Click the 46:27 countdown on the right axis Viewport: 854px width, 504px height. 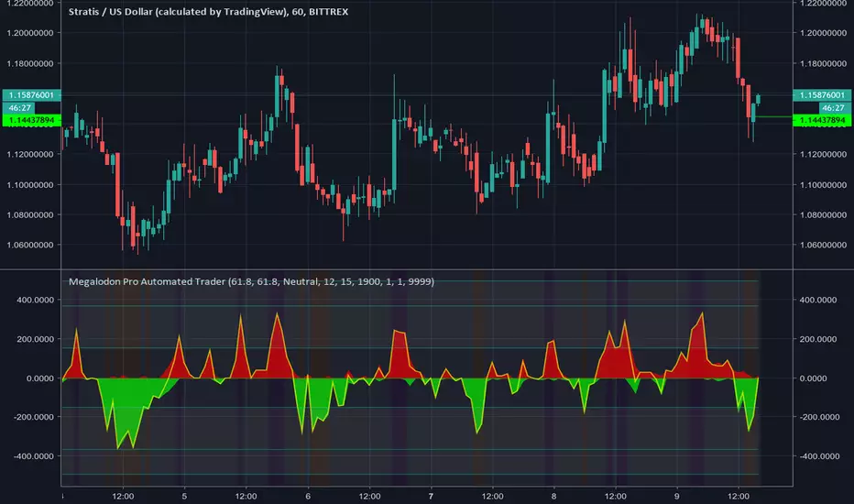click(x=833, y=108)
